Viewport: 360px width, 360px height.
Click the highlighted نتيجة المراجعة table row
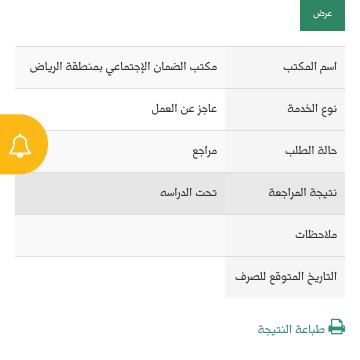click(180, 194)
